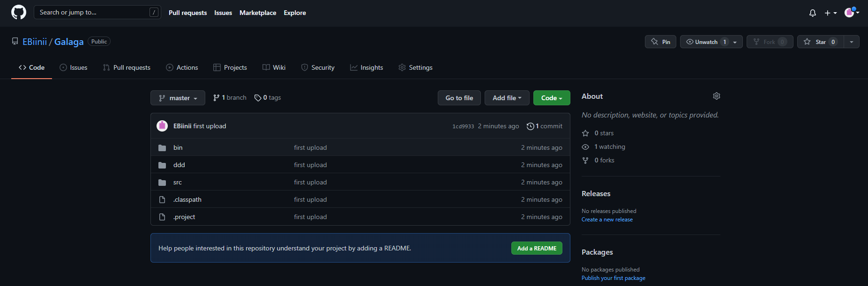This screenshot has width=868, height=286.
Task: Click the ddd folder icon
Action: pyautogui.click(x=162, y=165)
